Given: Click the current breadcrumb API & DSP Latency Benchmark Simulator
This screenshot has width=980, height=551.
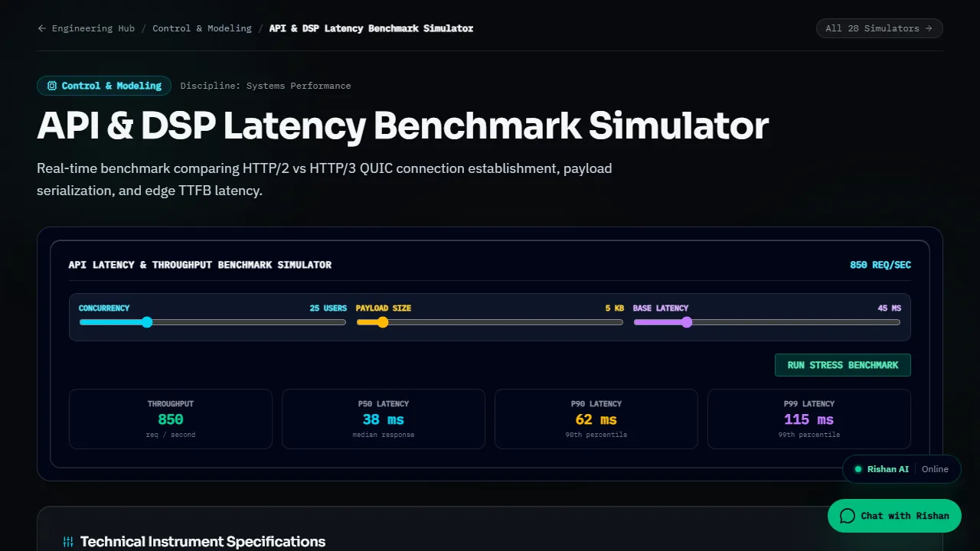Looking at the screenshot, I should pos(371,28).
